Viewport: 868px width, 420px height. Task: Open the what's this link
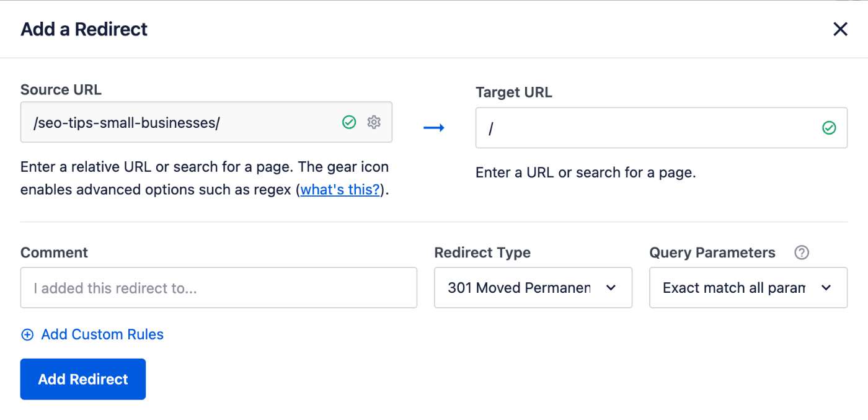[340, 189]
